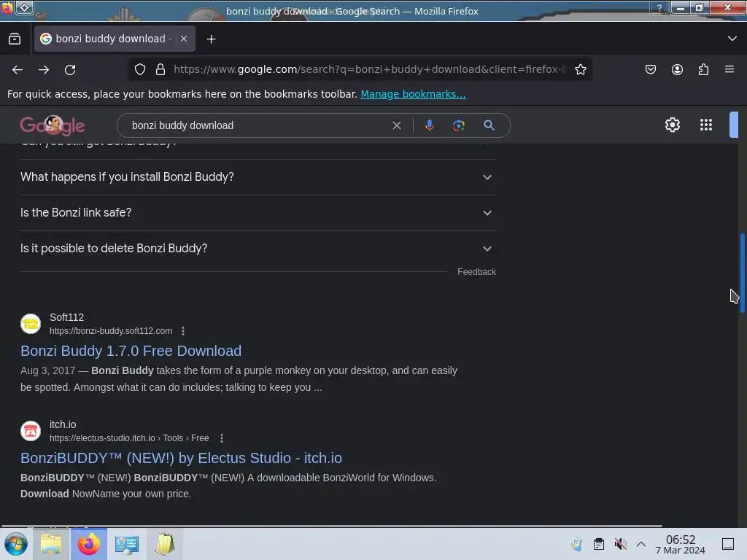
Task: Open the Start menu orb
Action: (16, 544)
